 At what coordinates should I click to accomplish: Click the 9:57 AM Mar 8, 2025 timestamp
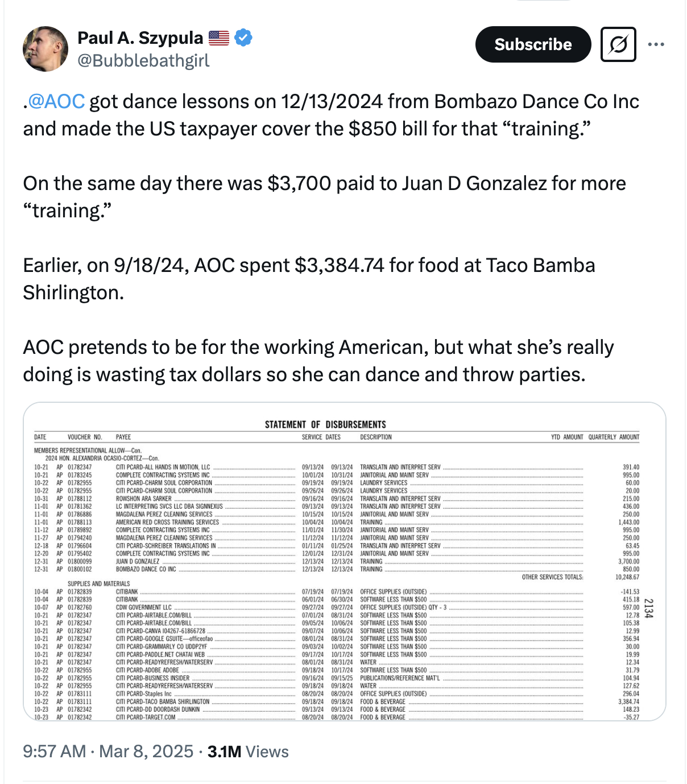(108, 752)
